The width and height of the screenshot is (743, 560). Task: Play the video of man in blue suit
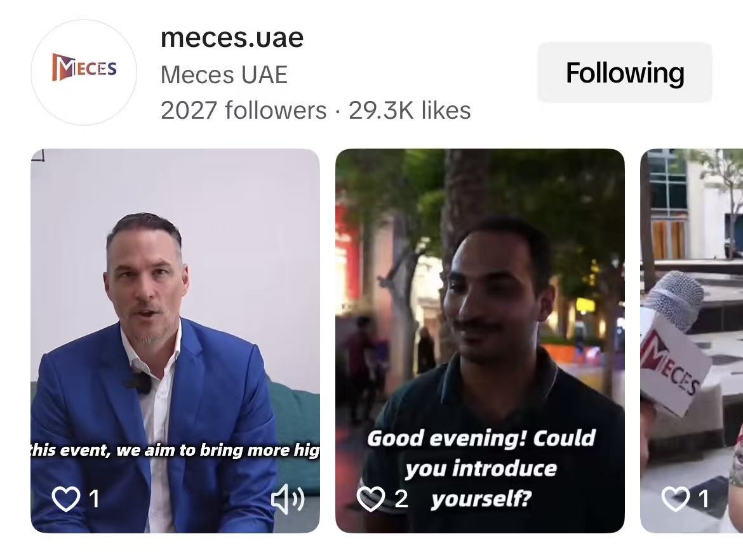(175, 341)
